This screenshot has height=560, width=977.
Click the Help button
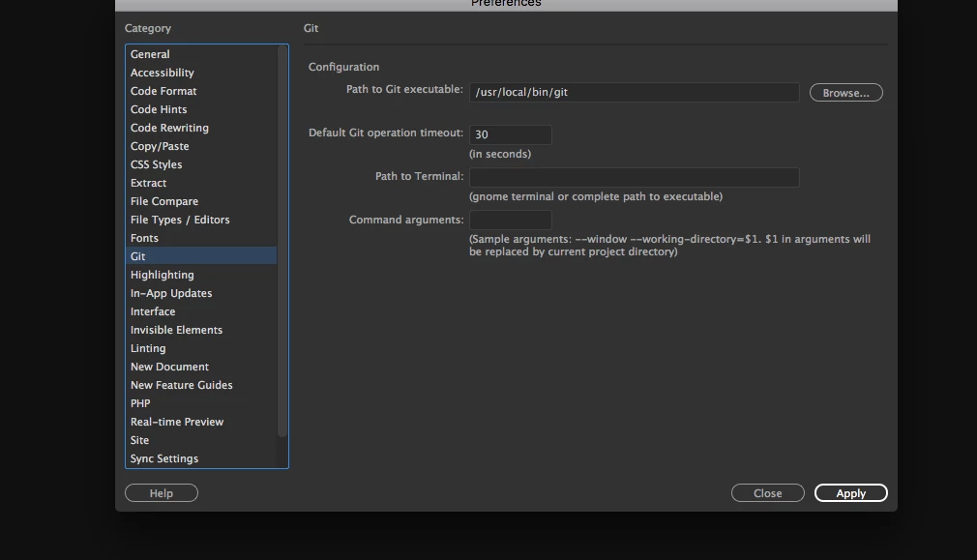(162, 493)
